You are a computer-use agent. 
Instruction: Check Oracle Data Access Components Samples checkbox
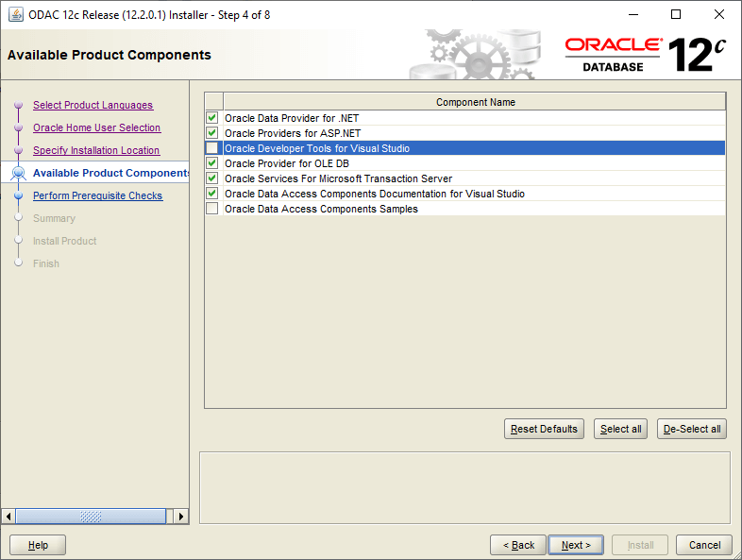(x=212, y=209)
